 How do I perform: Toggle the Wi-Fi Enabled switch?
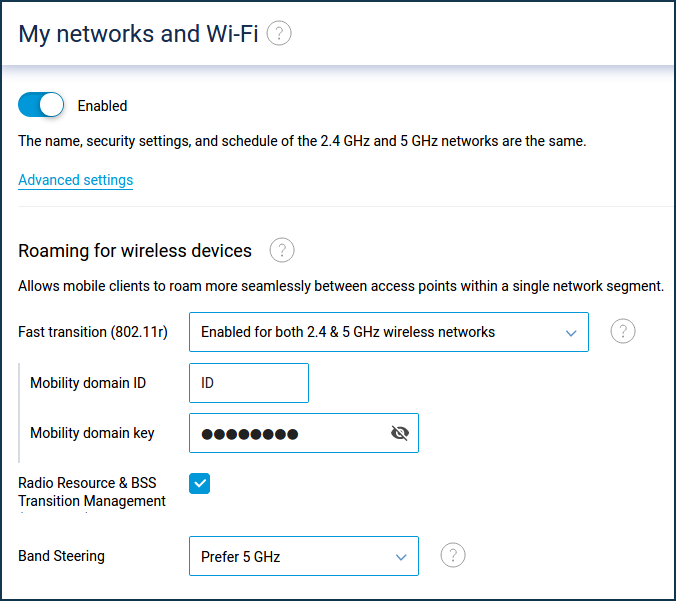click(41, 105)
